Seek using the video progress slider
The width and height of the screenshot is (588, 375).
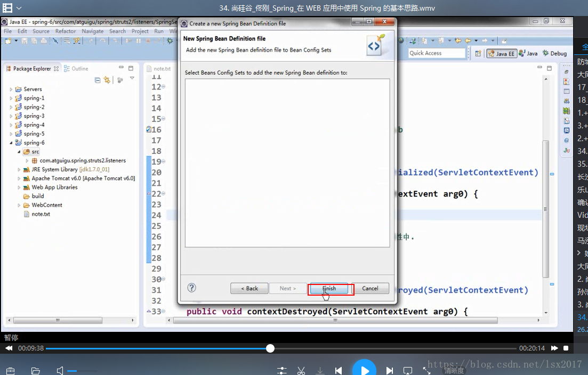point(270,348)
